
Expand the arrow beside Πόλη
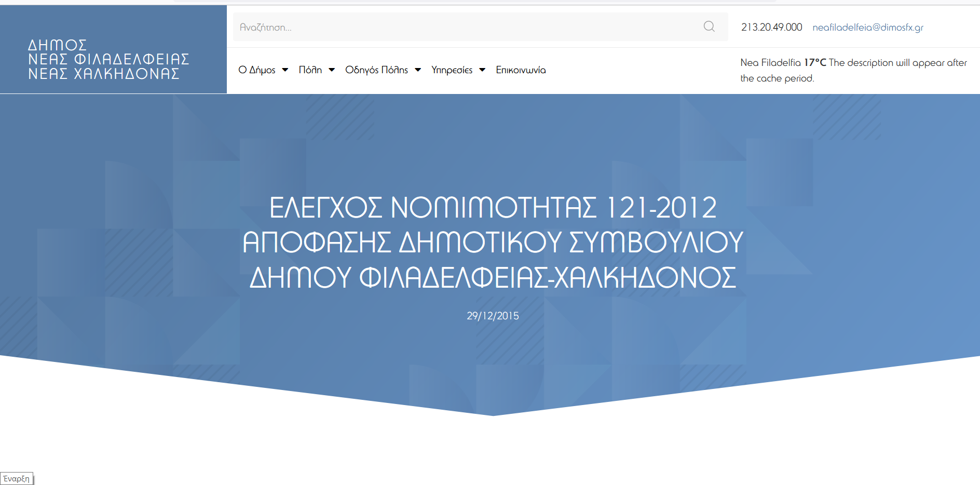[x=332, y=70]
